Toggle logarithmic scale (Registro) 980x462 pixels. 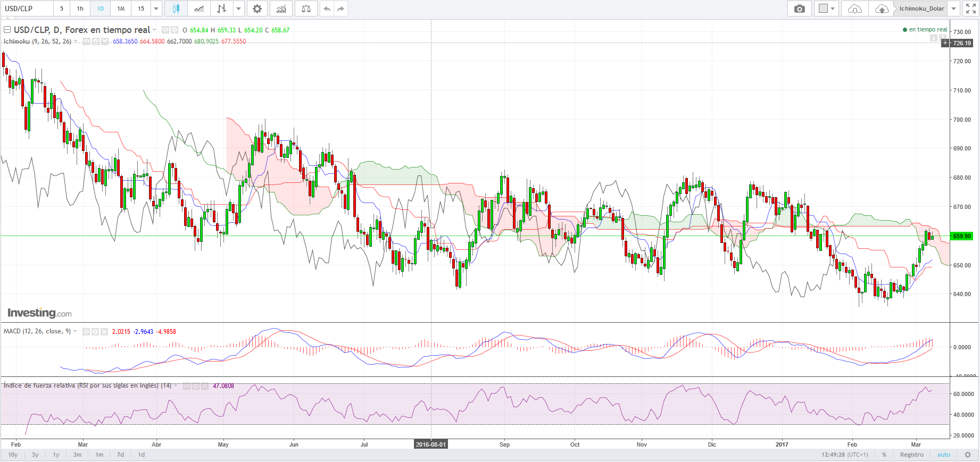click(912, 455)
